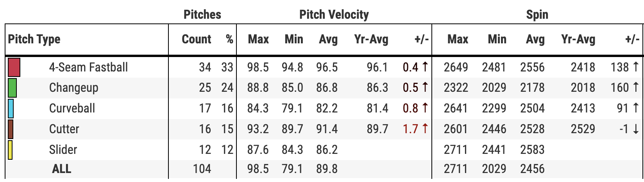Select the Curveball pitch type label

[72, 109]
